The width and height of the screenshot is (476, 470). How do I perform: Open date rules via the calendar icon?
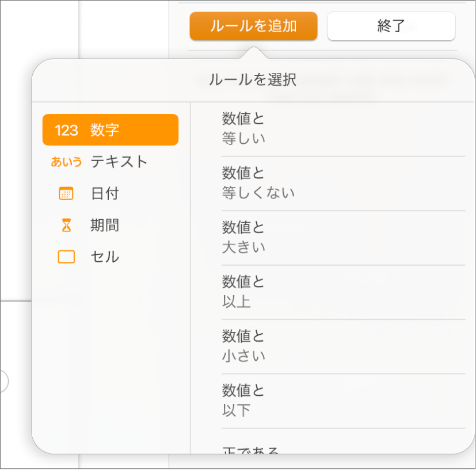[66, 193]
